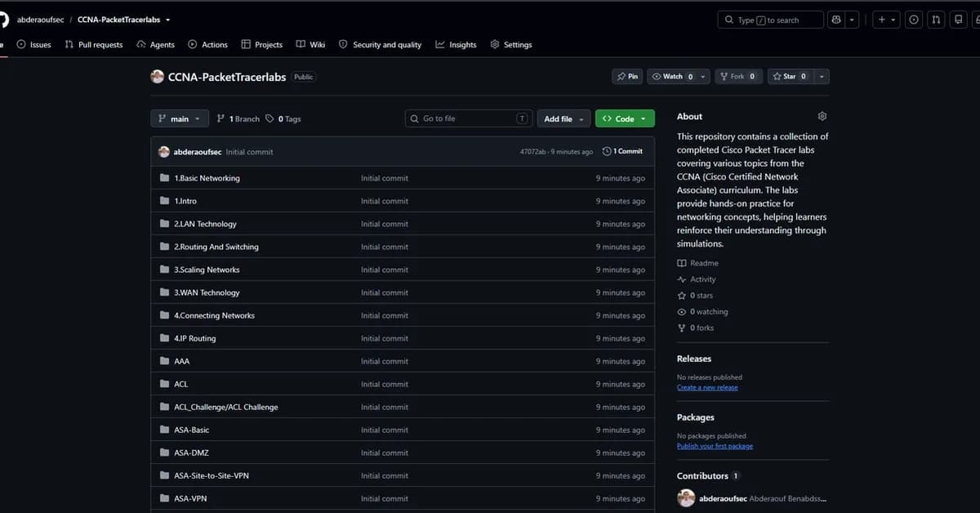Expand the Add file dropdown
This screenshot has width=980, height=513.
pyautogui.click(x=563, y=118)
